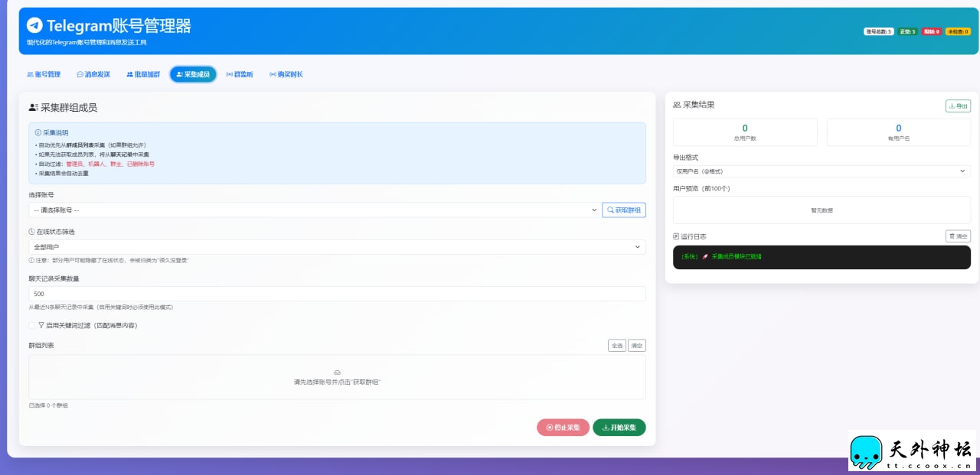Switch to the 账号管理 tab
The height and width of the screenshot is (475, 980).
(44, 74)
